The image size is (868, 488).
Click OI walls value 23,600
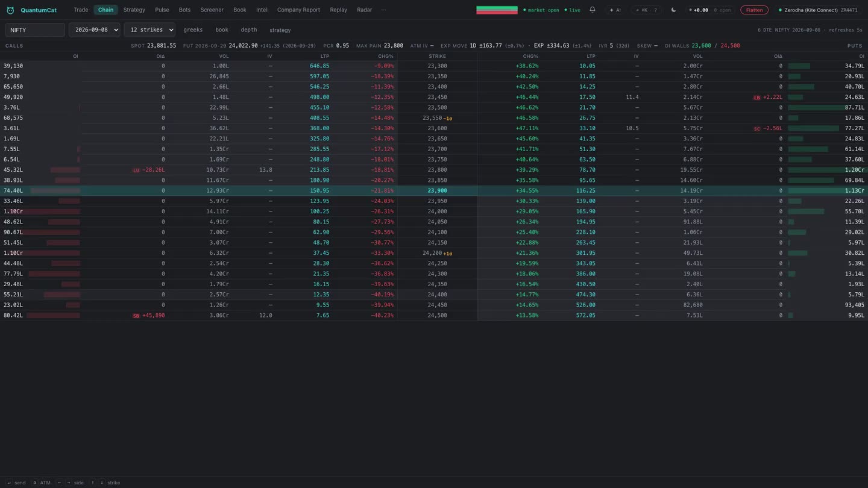point(701,46)
